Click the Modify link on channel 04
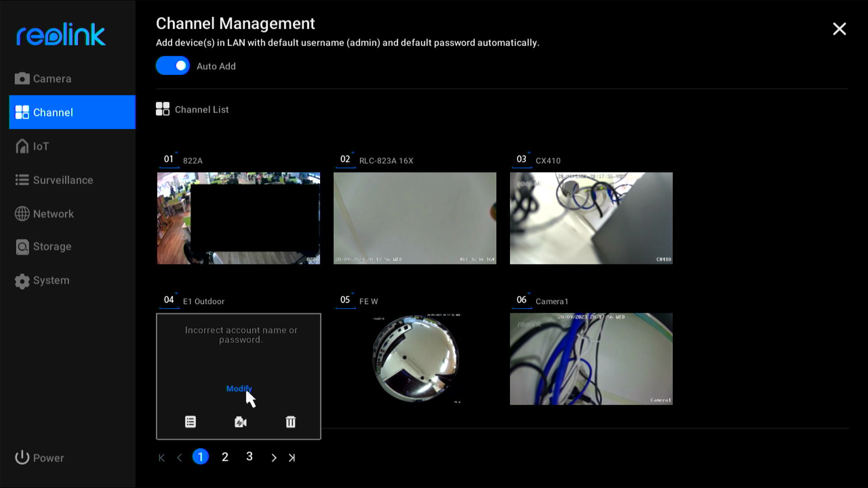 point(239,389)
